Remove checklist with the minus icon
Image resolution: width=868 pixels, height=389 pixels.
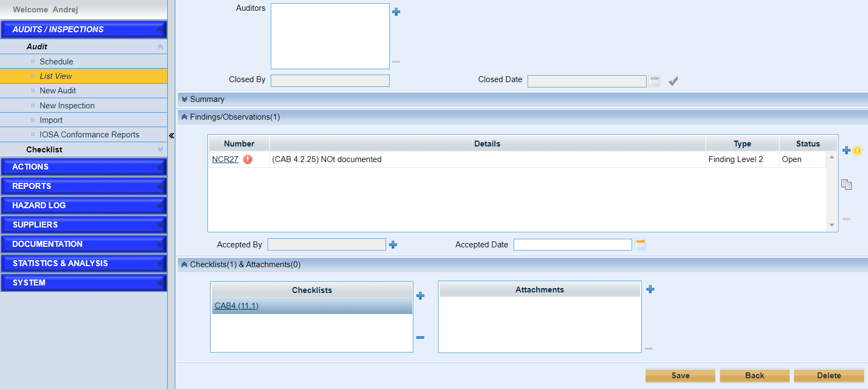pyautogui.click(x=420, y=337)
